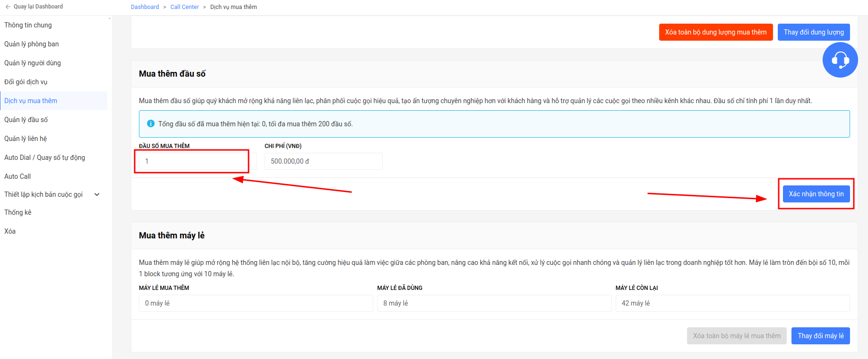
Task: Click Dịch vụ mua thêm breadcrumb text
Action: (233, 7)
